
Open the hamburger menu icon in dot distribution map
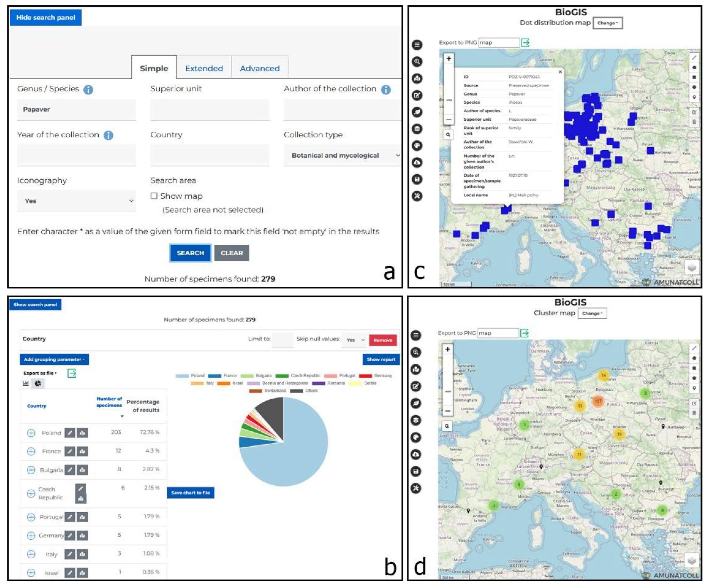417,44
